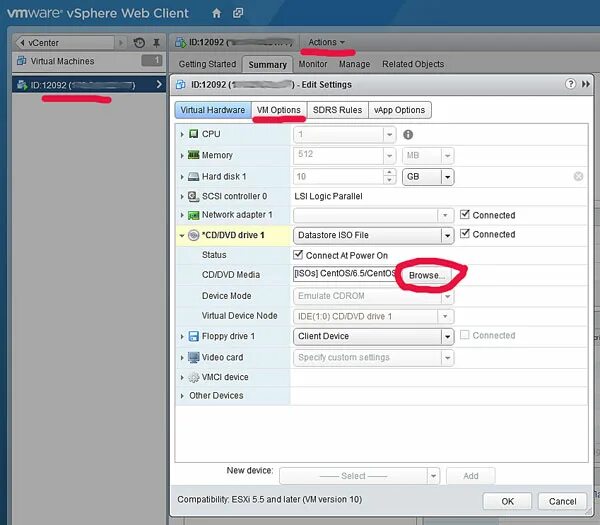The height and width of the screenshot is (525, 600).
Task: Toggle Floppy drive 1 Connected checkbox
Action: pyautogui.click(x=465, y=335)
